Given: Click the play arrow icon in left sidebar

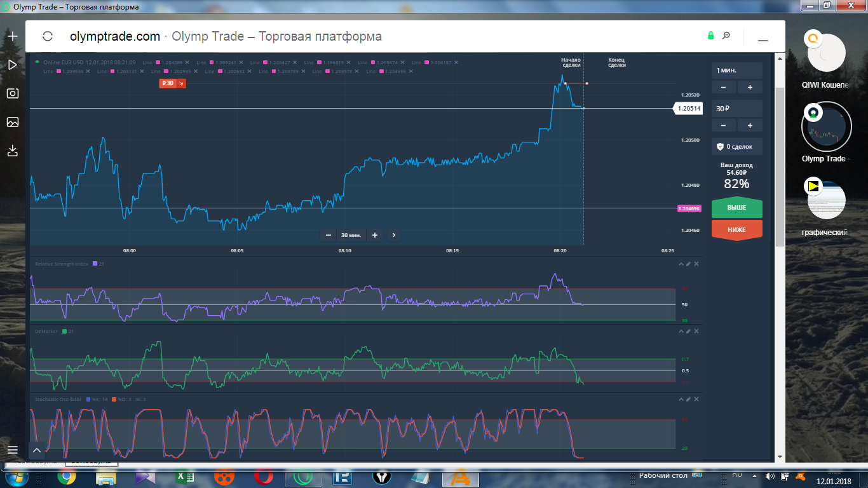Looking at the screenshot, I should tap(12, 65).
